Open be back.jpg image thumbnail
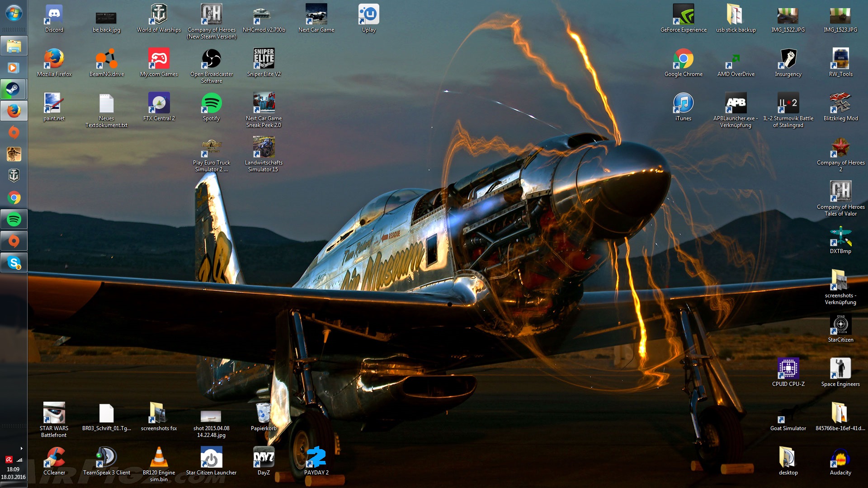This screenshot has width=868, height=488. (x=106, y=18)
